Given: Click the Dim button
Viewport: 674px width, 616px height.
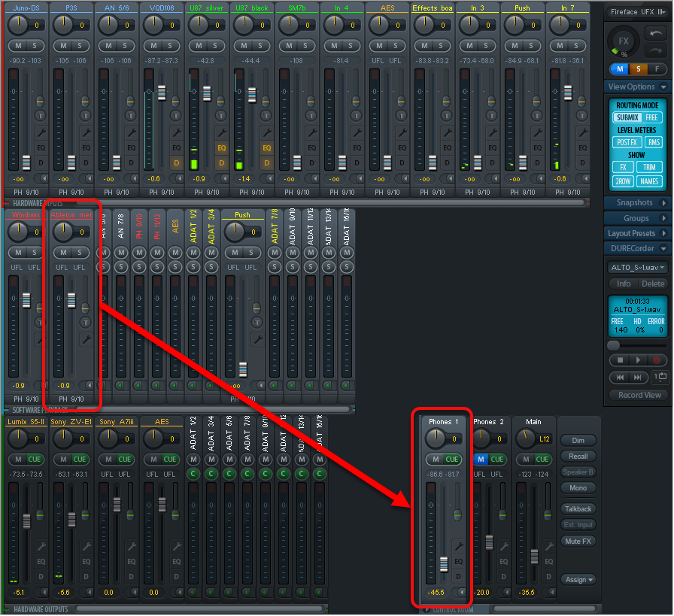Looking at the screenshot, I should point(578,441).
